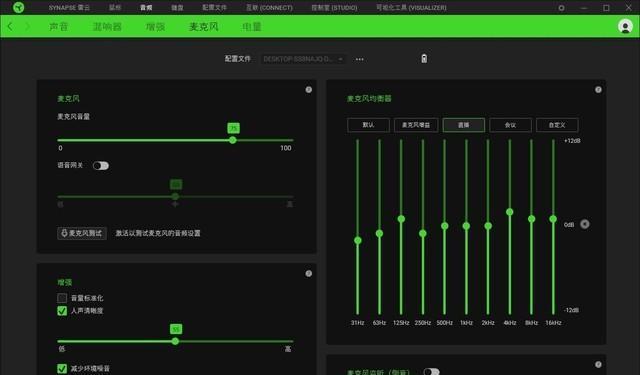Image resolution: width=640 pixels, height=375 pixels.
Task: Click the 63Hz equalizer slider handle
Action: coord(379,233)
